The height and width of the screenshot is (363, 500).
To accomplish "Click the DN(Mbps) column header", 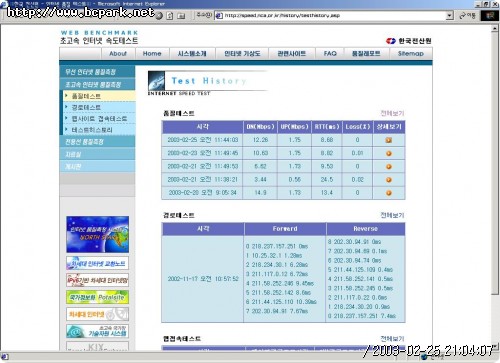I will click(260, 127).
